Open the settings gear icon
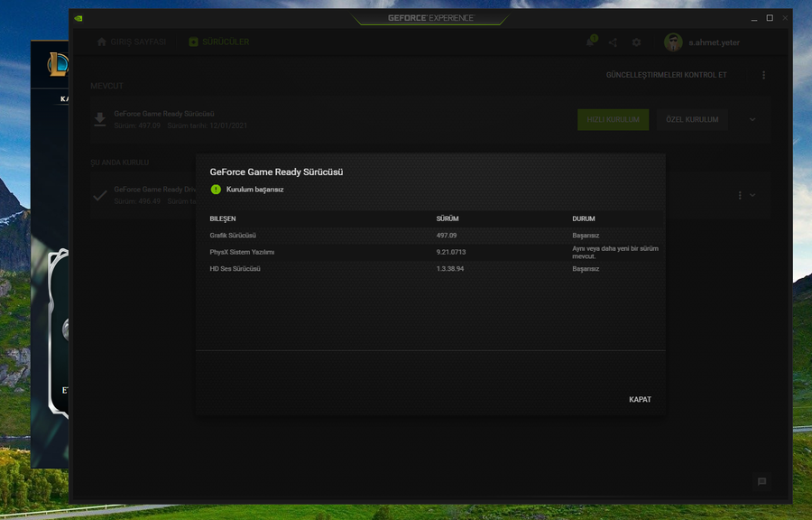The height and width of the screenshot is (520, 812). coord(636,42)
